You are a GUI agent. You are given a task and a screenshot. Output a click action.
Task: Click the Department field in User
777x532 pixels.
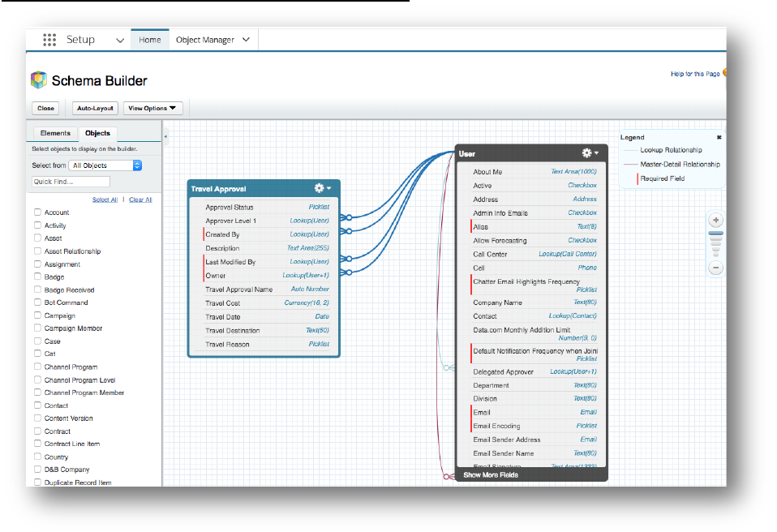[534, 385]
